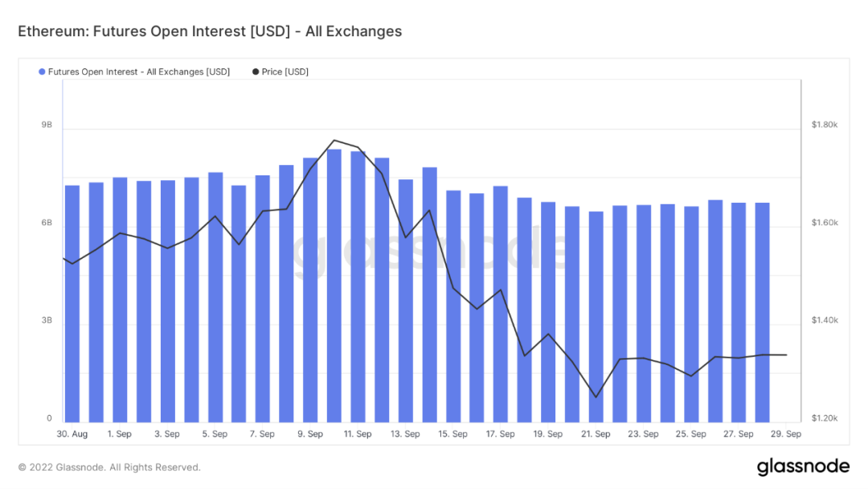Image resolution: width=868 pixels, height=489 pixels.
Task: Select the 30. Aug bar
Action: (72, 304)
